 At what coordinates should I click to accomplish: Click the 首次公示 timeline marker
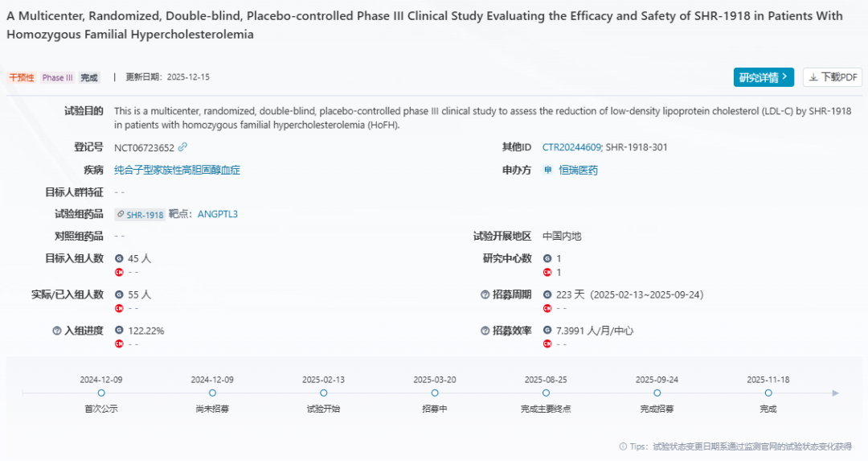[101, 393]
